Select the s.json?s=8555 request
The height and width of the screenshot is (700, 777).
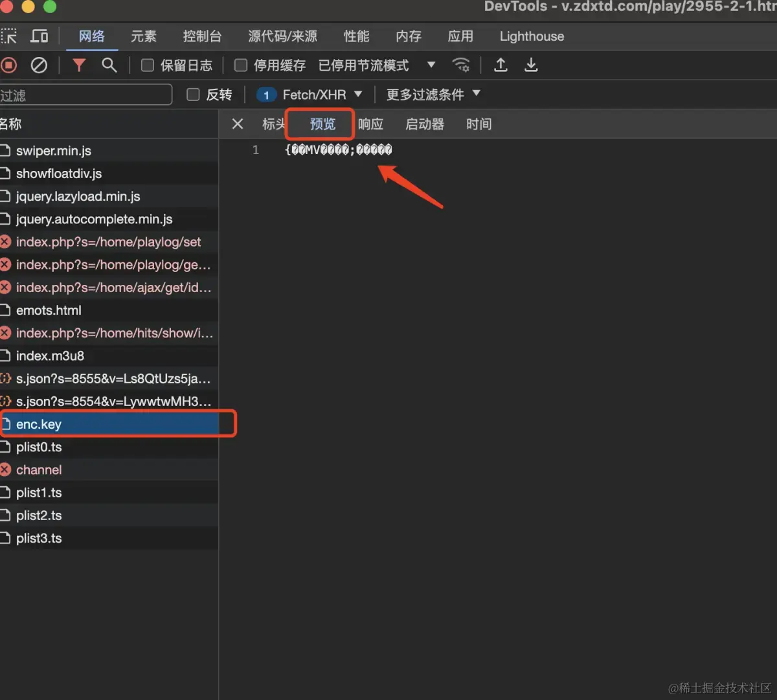109,378
